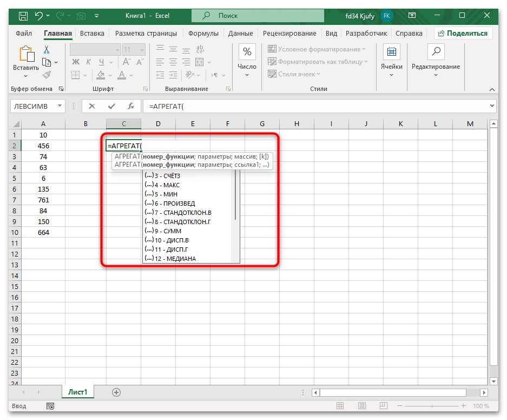Click the Wrap Text icon
The image size is (507, 420).
pos(200,49)
